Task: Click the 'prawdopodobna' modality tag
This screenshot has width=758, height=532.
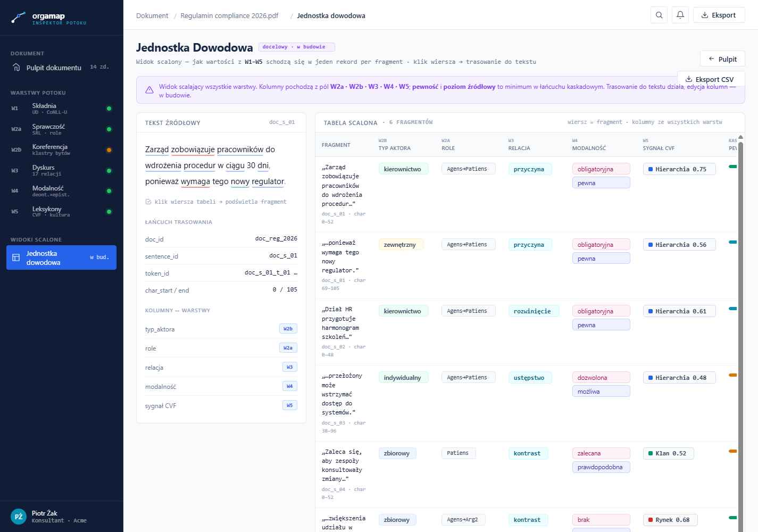Action: [601, 467]
